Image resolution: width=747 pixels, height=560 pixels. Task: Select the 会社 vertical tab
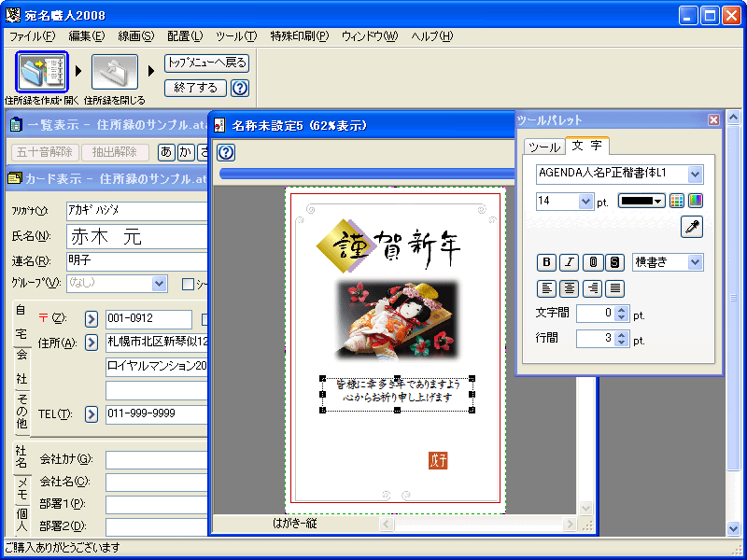click(x=21, y=368)
